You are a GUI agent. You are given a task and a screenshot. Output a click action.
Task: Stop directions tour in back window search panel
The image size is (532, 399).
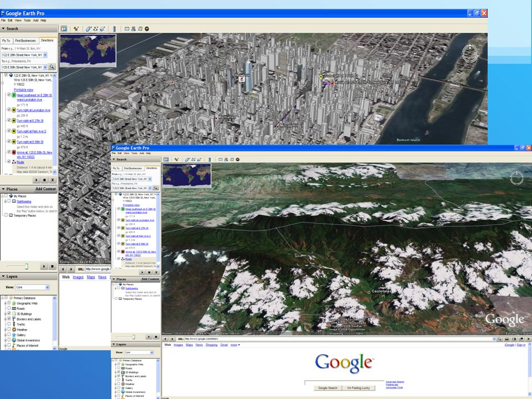(x=44, y=180)
